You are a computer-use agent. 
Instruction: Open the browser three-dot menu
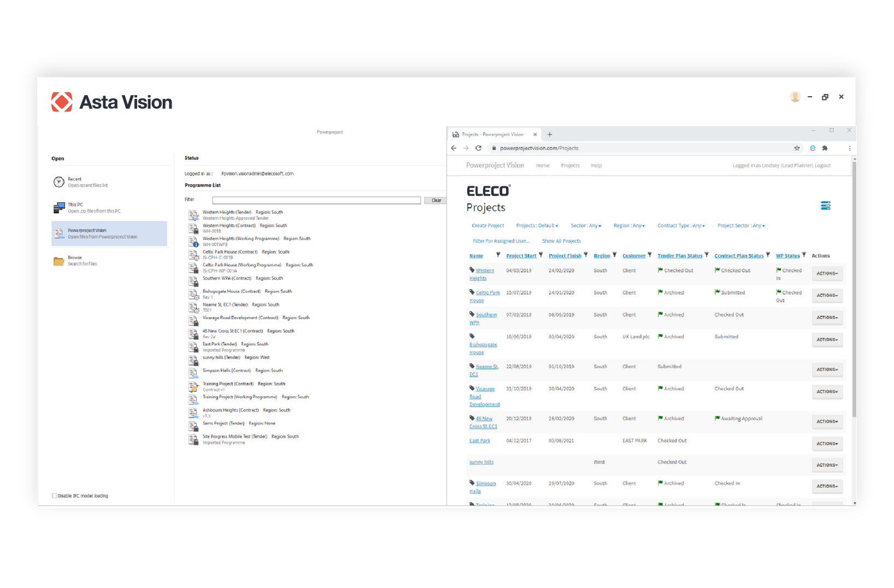(x=850, y=148)
